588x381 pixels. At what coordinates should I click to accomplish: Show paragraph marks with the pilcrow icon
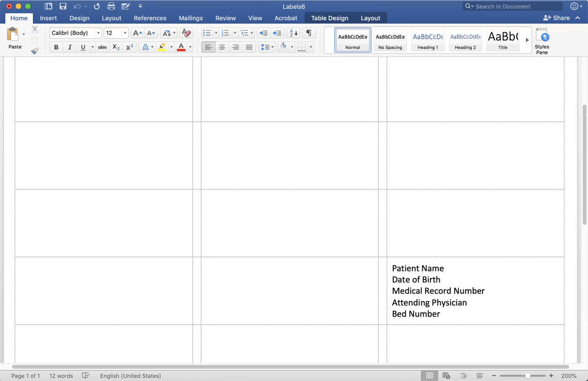pos(309,33)
